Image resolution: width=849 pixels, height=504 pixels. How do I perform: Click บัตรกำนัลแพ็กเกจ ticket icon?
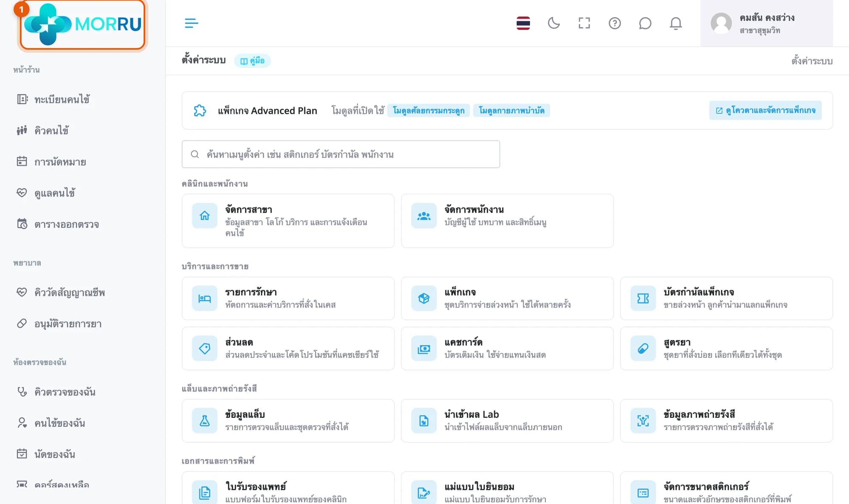[643, 298]
